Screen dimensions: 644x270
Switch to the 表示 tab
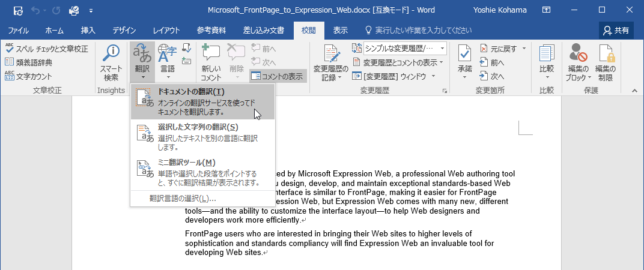[340, 31]
